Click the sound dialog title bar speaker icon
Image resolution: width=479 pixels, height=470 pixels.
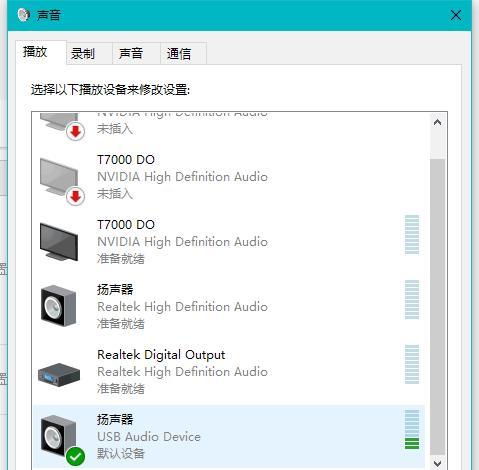[24, 15]
